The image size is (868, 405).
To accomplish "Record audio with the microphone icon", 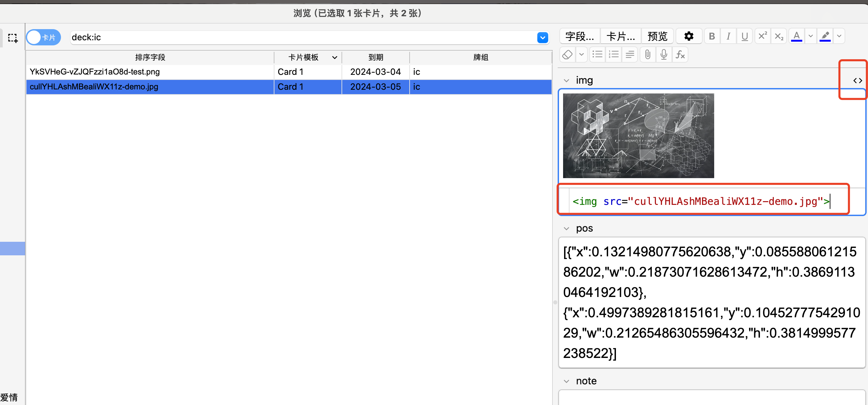I will click(x=664, y=55).
